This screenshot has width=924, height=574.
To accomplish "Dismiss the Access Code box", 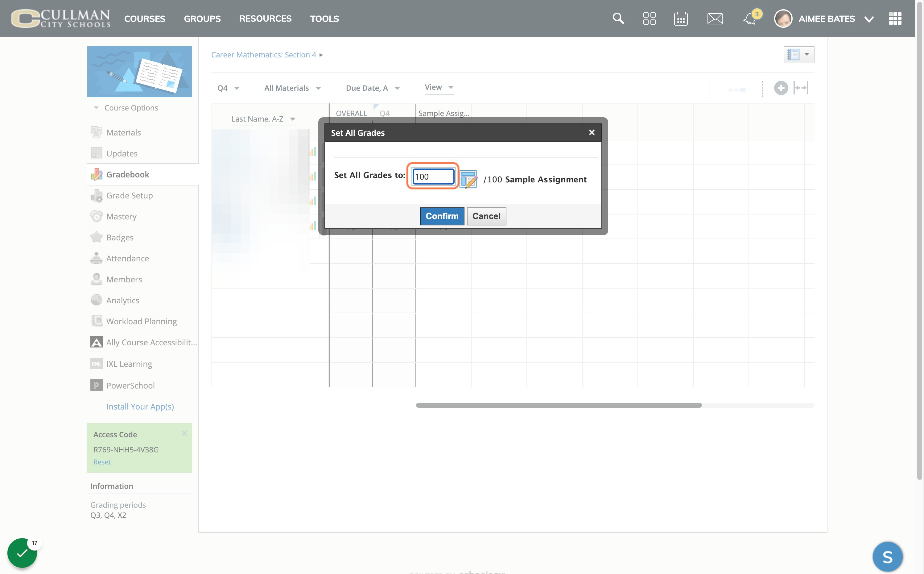I will pos(184,433).
